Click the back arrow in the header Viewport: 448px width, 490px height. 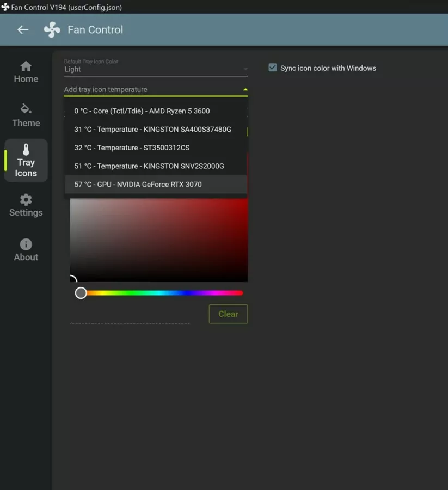pos(23,30)
